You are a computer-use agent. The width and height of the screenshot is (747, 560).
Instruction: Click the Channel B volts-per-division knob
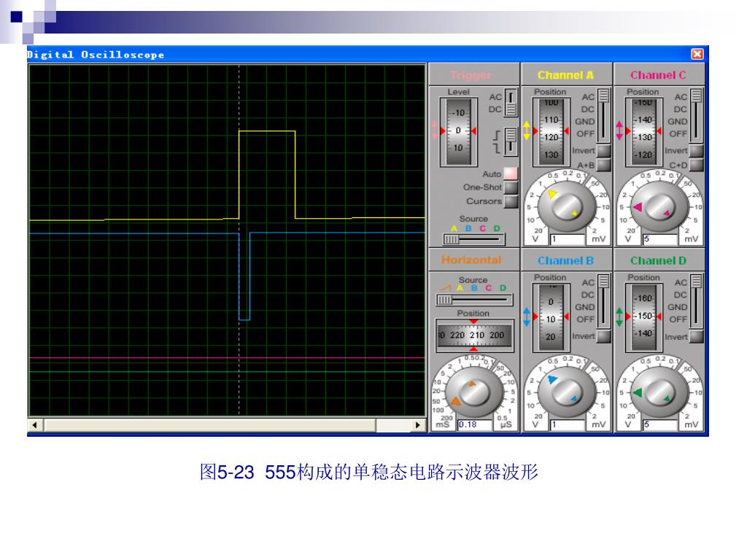566,393
